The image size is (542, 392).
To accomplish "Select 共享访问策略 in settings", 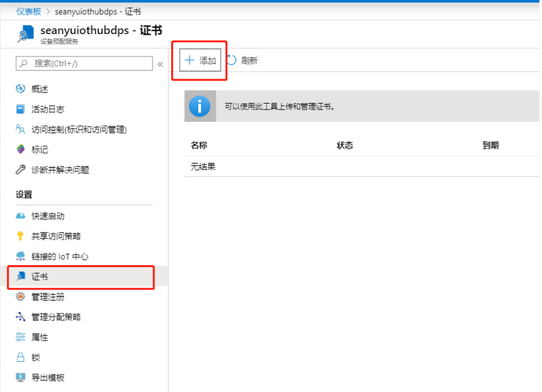I will pyautogui.click(x=56, y=236).
